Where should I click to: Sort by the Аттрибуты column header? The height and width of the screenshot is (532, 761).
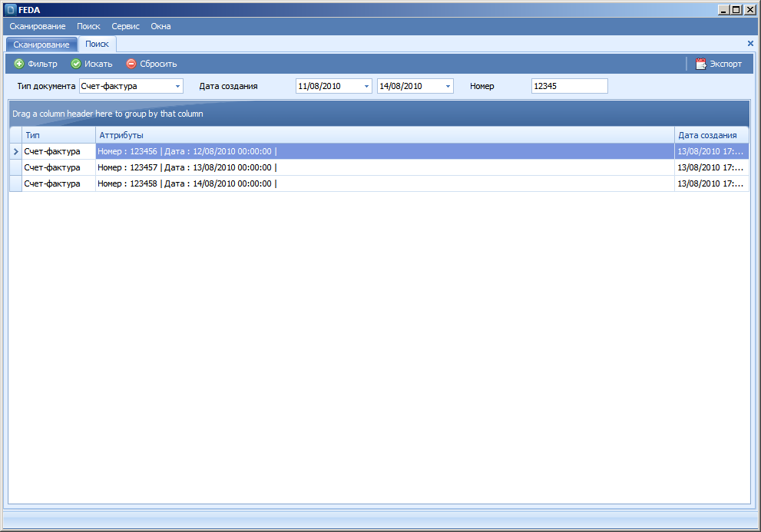click(385, 135)
